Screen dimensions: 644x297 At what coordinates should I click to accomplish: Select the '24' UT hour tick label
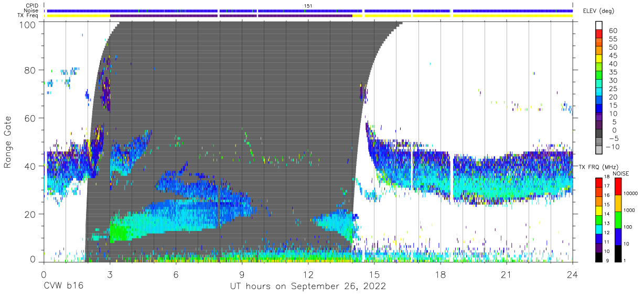(x=573, y=274)
